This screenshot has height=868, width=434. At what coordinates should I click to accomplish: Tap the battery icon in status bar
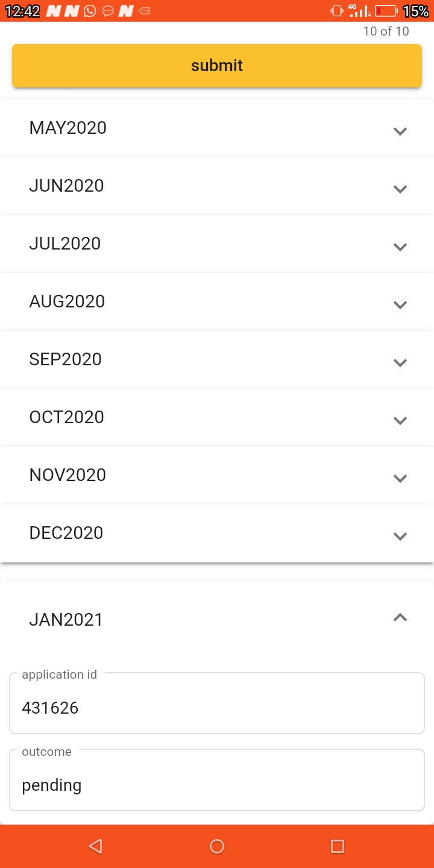[x=386, y=11]
